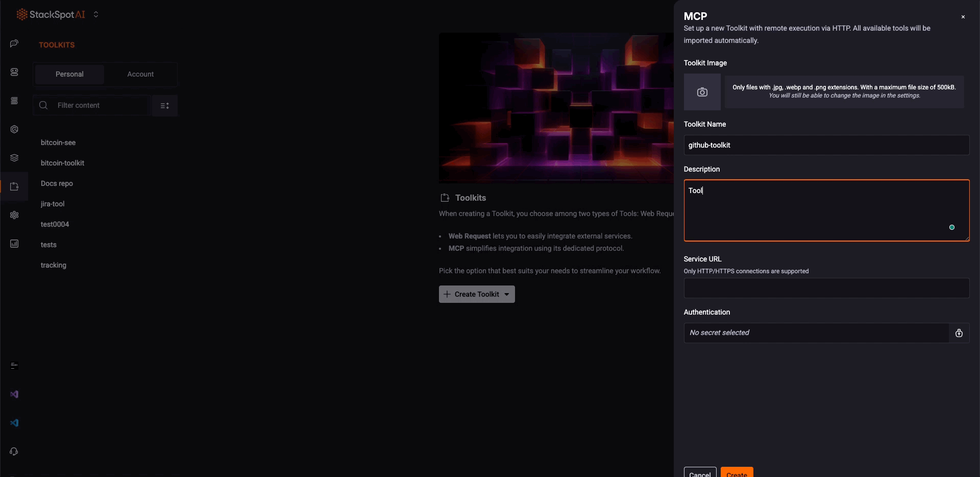Switch to the Account tab
The width and height of the screenshot is (980, 477).
pyautogui.click(x=140, y=74)
